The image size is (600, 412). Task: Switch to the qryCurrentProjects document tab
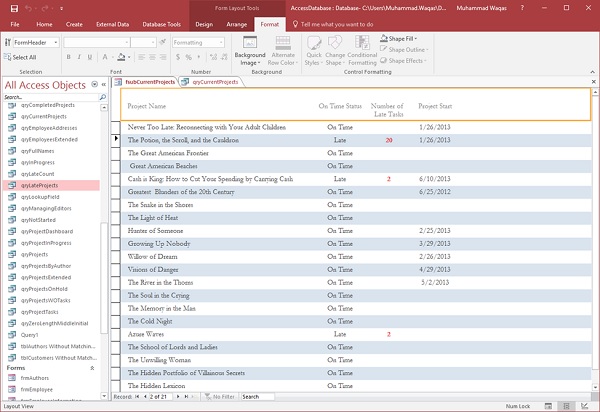pos(214,81)
